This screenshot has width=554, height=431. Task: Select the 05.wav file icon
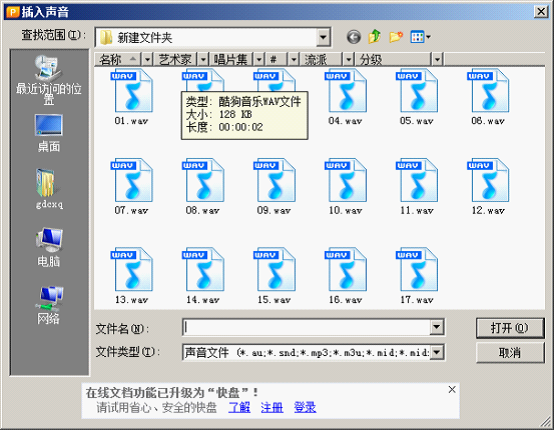pos(417,91)
